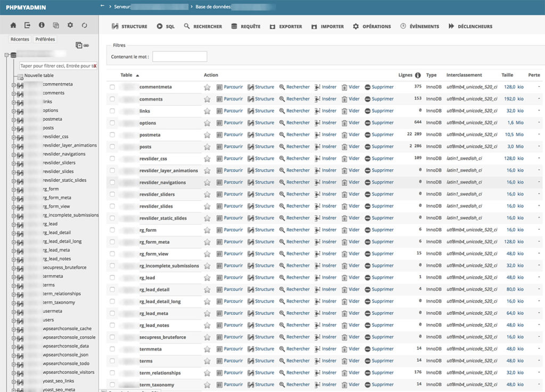Click the database icon in tree
The height and width of the screenshot is (392, 545).
point(13,55)
